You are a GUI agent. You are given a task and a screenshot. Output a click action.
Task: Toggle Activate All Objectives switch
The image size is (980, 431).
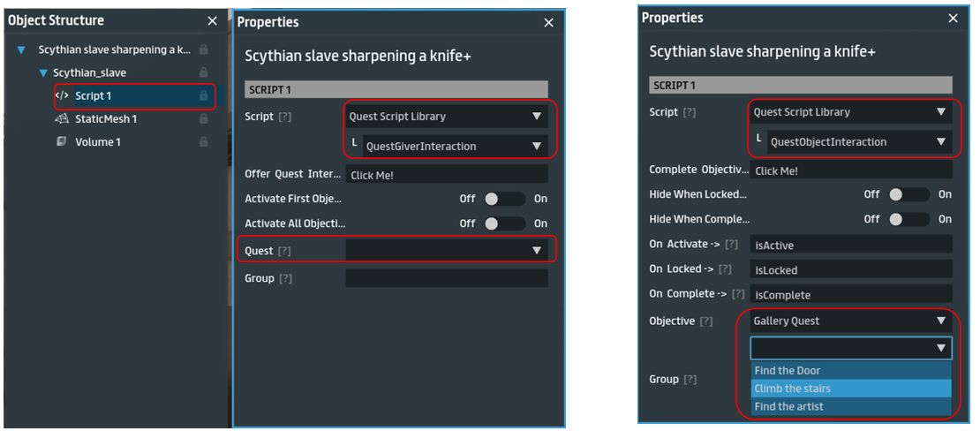tap(504, 223)
